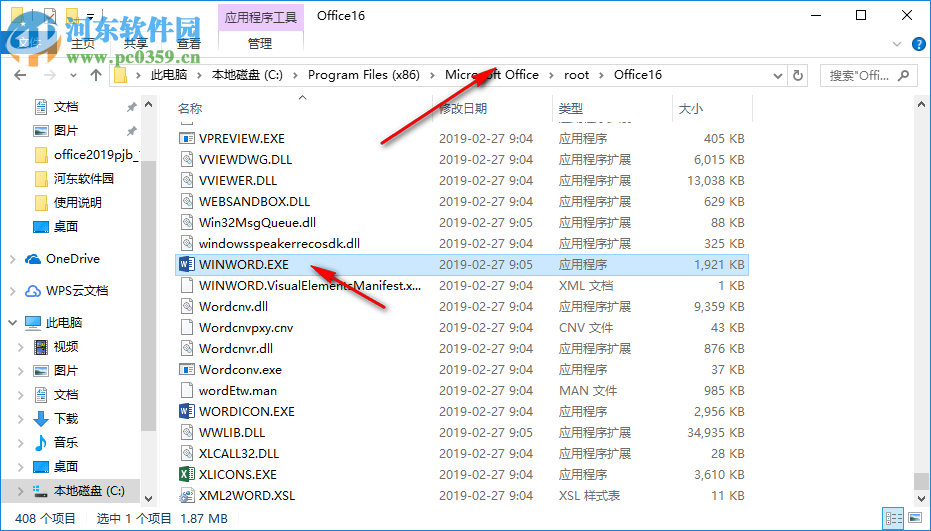Refresh the current folder view
931x531 pixels.
point(798,75)
